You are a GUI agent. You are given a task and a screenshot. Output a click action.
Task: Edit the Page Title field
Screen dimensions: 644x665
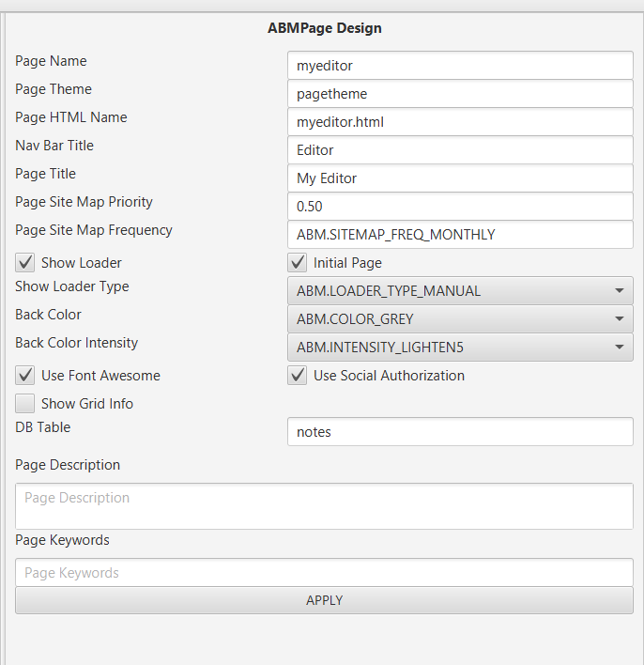coord(460,178)
